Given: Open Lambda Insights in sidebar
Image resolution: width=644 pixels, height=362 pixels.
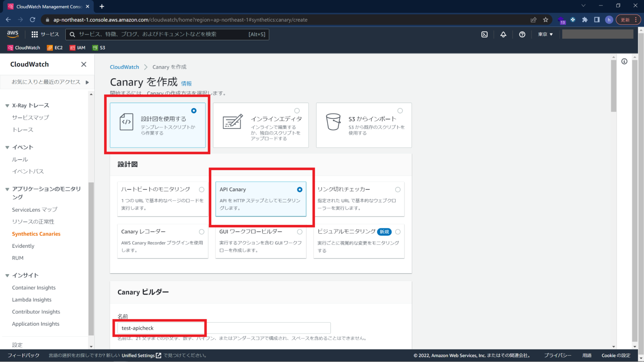Looking at the screenshot, I should 32,300.
